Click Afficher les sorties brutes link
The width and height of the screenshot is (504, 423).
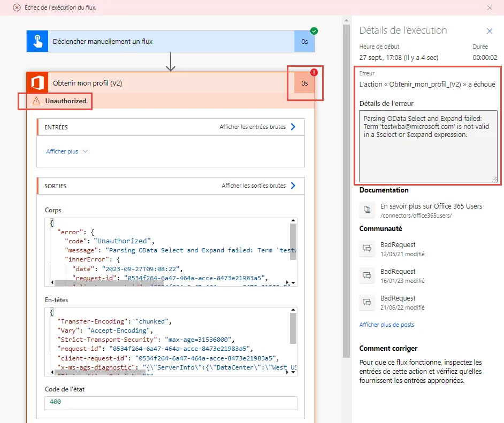click(253, 186)
